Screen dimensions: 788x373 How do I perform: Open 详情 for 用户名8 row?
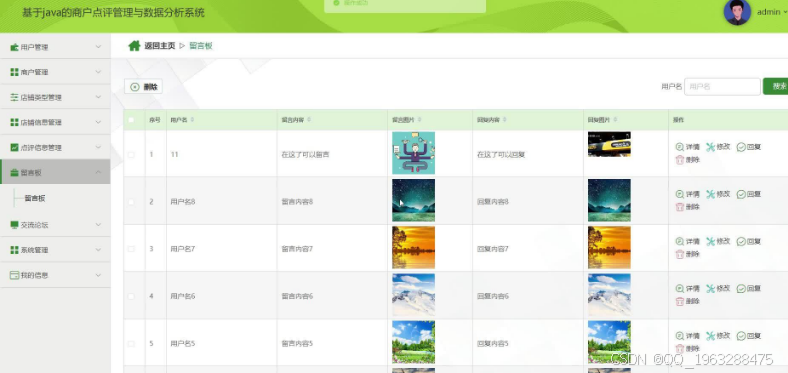click(x=687, y=194)
